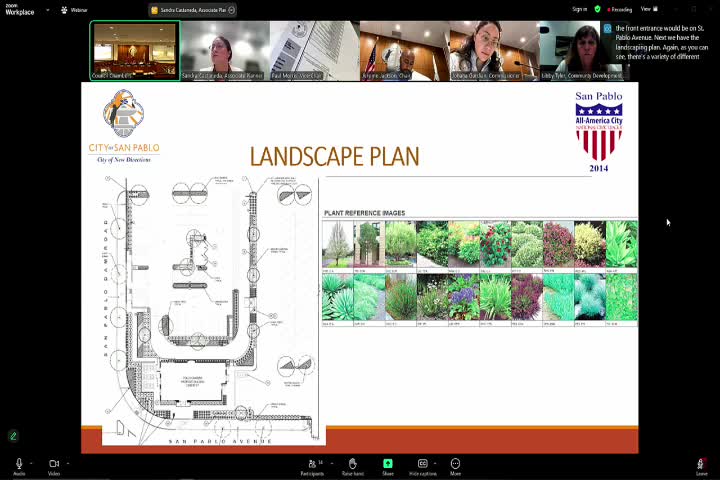Select Sandra Castaneda's video thumbnail
Viewport: 720px width, 480px height.
click(225, 51)
